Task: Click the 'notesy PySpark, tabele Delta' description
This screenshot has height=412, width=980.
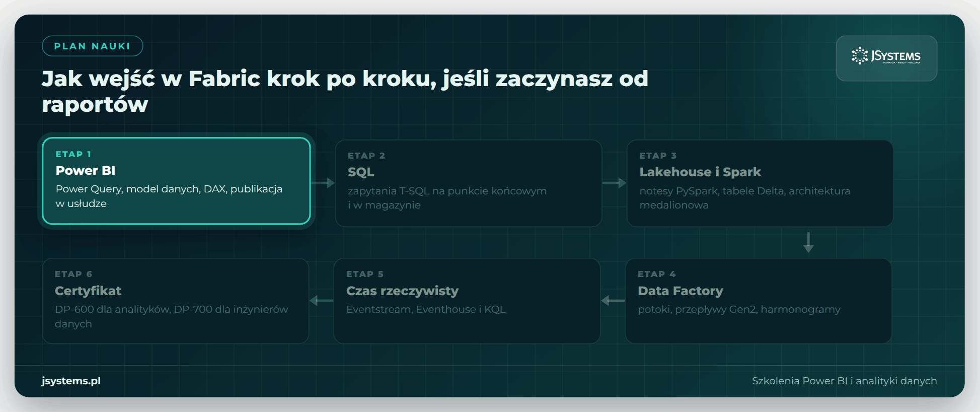Action: [745, 198]
